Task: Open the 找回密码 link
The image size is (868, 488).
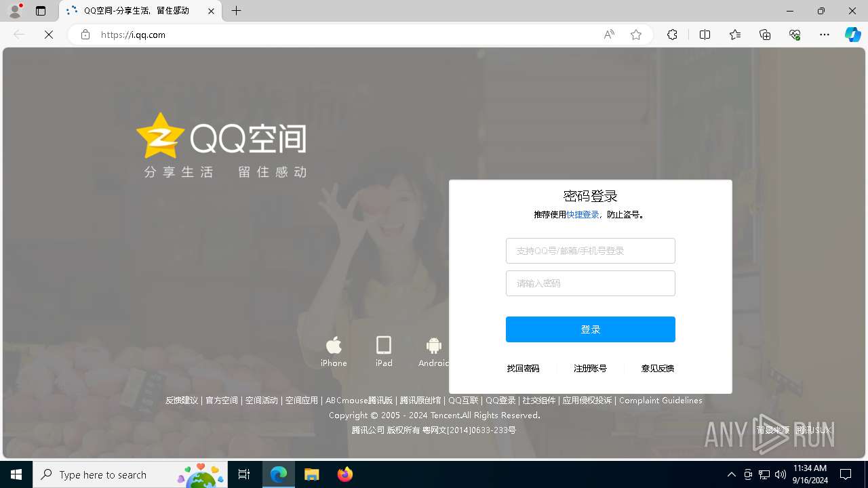Action: (x=523, y=369)
